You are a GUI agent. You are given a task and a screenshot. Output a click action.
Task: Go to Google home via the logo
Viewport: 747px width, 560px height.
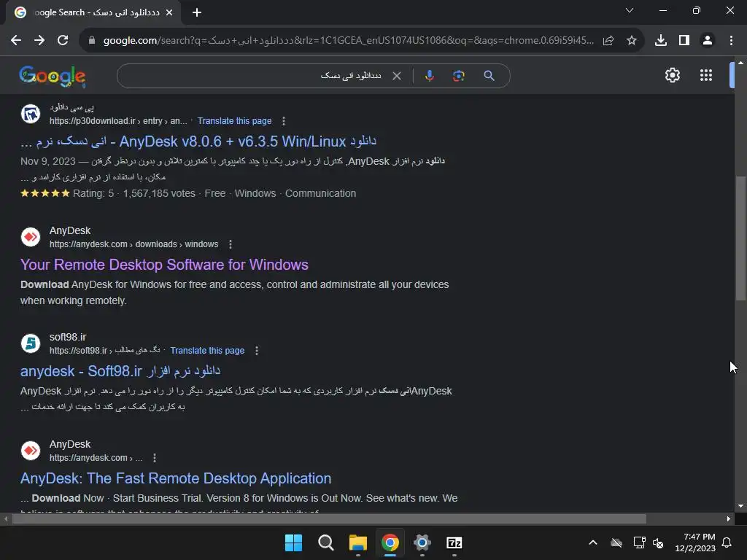point(53,76)
